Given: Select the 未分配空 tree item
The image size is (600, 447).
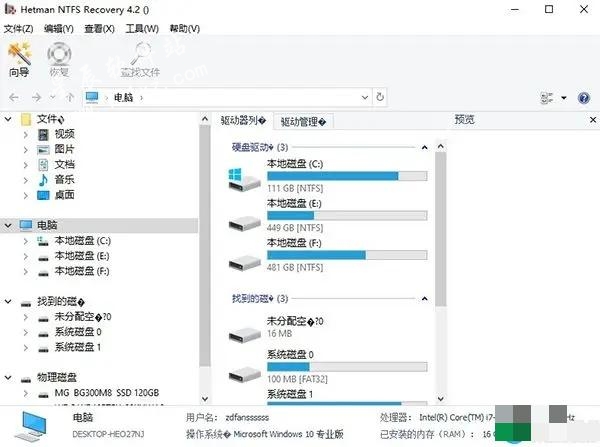Looking at the screenshot, I should click(83, 317).
